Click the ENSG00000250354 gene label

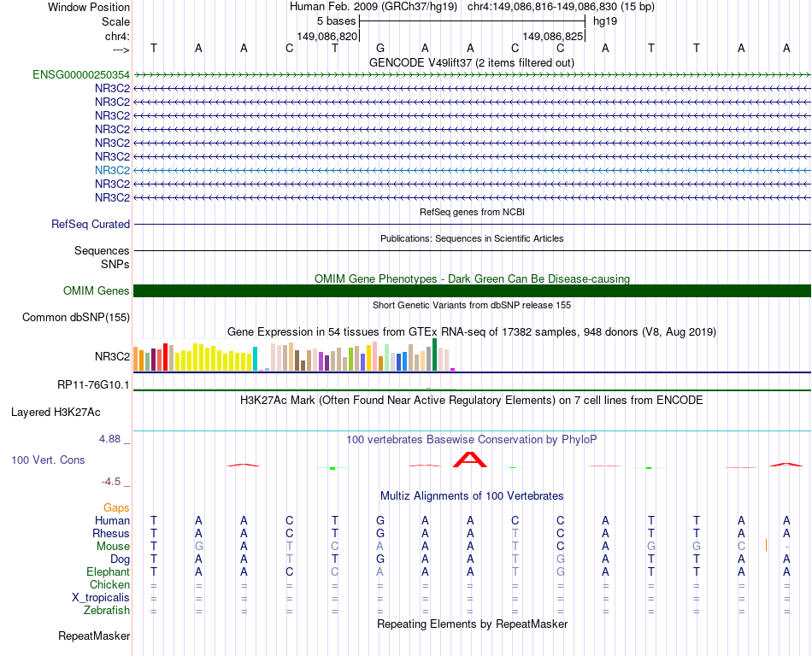coord(81,74)
